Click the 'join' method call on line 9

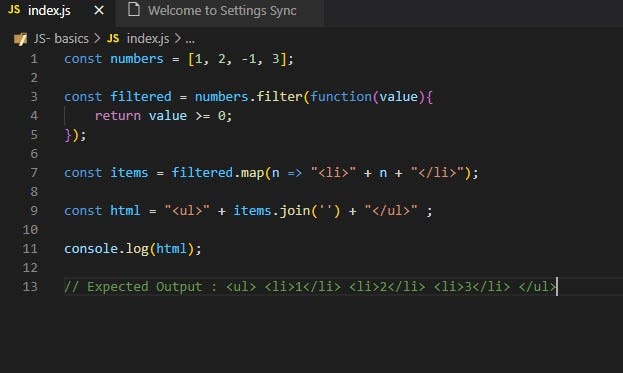tap(294, 211)
